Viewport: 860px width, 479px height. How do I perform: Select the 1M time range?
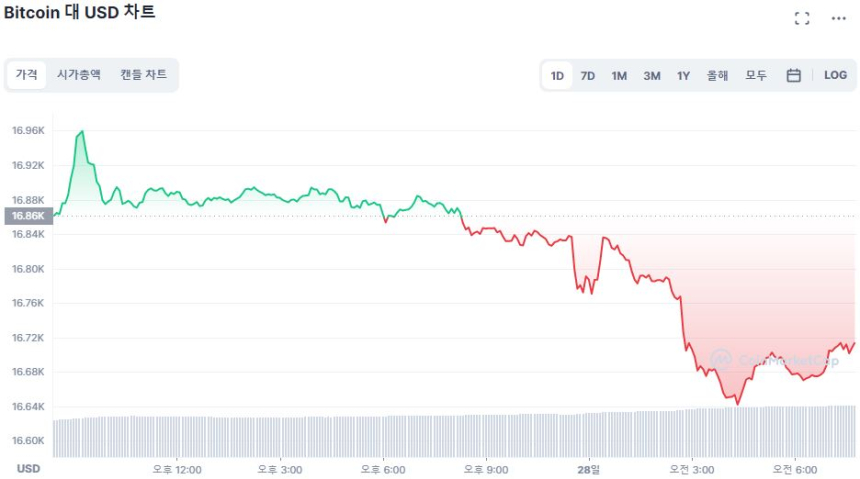[x=619, y=75]
